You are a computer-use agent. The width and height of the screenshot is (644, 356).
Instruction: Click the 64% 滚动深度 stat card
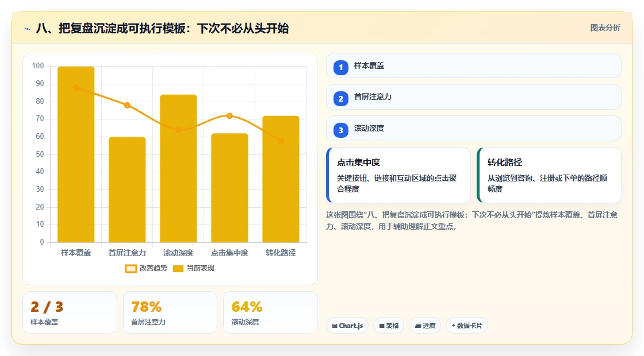click(x=270, y=312)
